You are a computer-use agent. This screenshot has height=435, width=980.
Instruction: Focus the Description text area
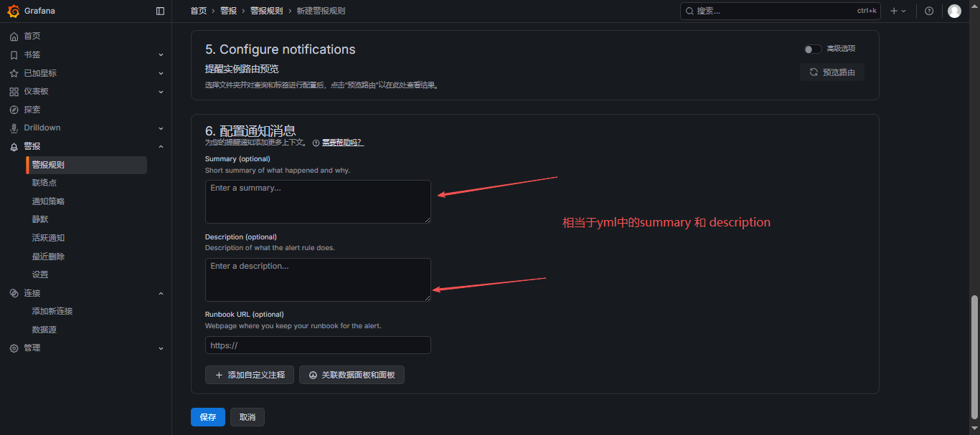pos(318,279)
